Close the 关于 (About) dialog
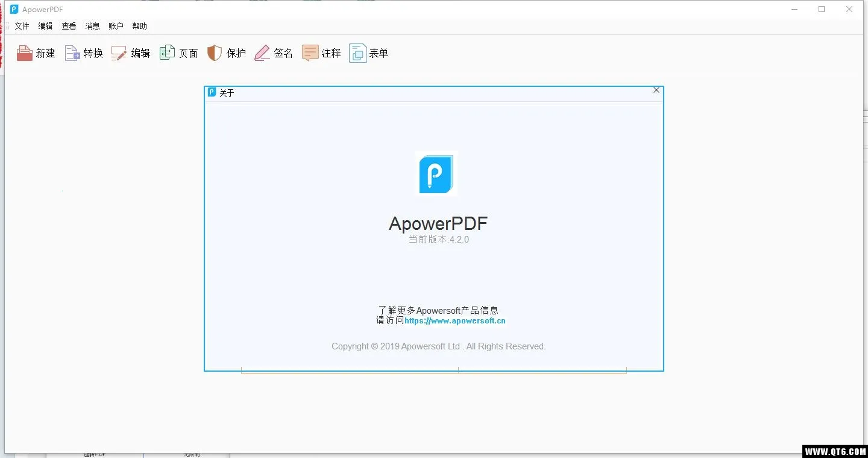Image resolution: width=868 pixels, height=458 pixels. (656, 91)
